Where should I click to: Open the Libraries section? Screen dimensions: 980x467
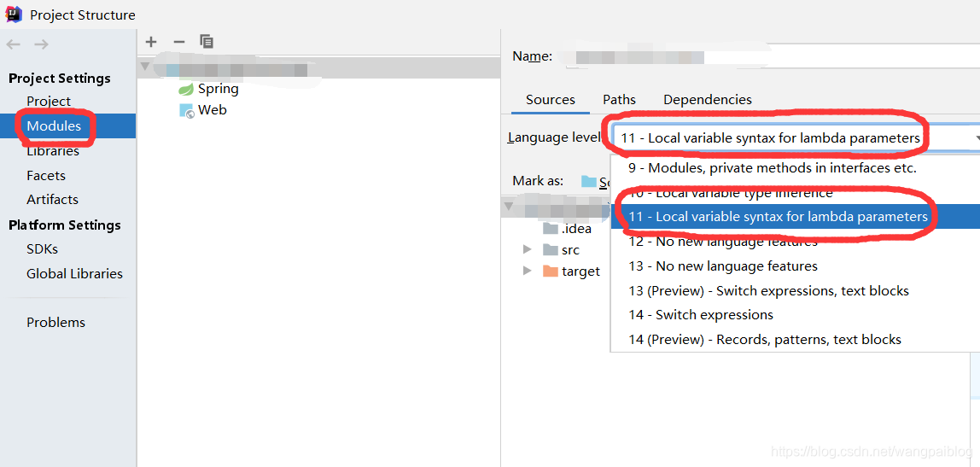coord(53,151)
